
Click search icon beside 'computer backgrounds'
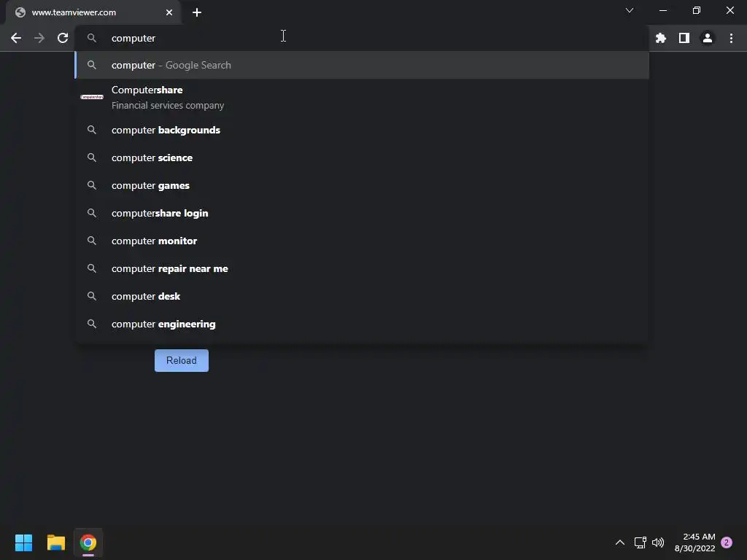(92, 130)
